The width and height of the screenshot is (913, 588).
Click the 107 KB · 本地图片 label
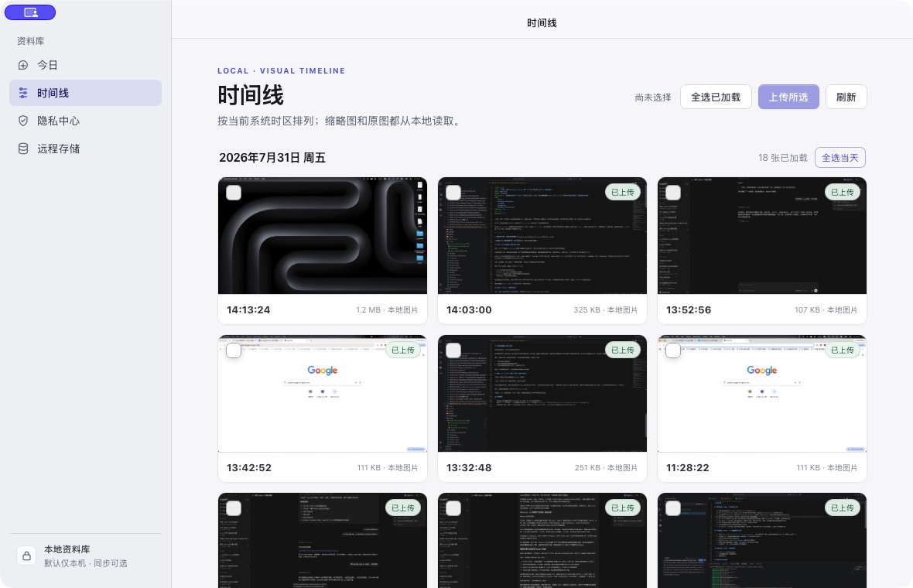826,309
